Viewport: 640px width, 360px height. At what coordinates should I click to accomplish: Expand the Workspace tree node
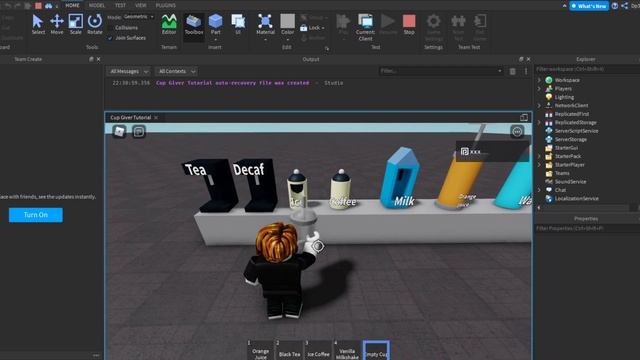tap(539, 80)
